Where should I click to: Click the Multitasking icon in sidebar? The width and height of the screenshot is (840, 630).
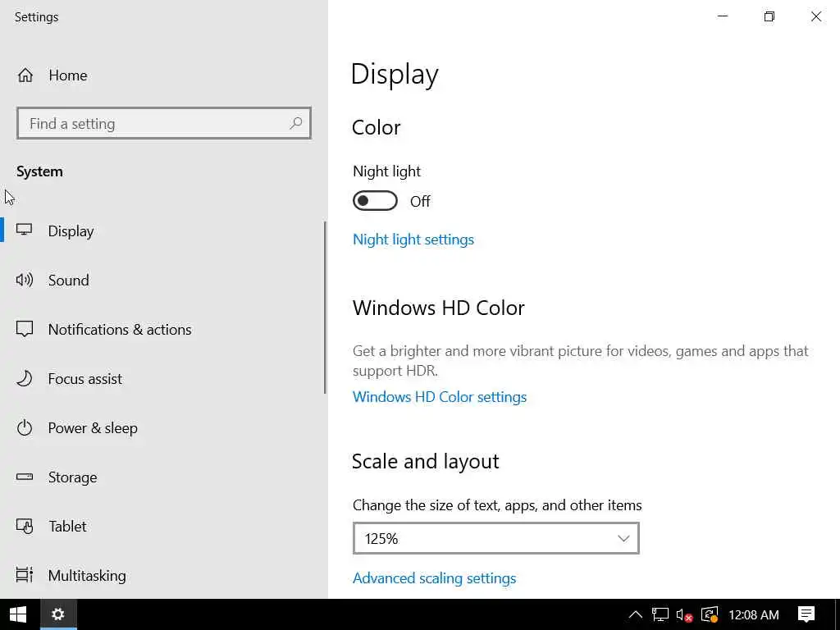24,575
